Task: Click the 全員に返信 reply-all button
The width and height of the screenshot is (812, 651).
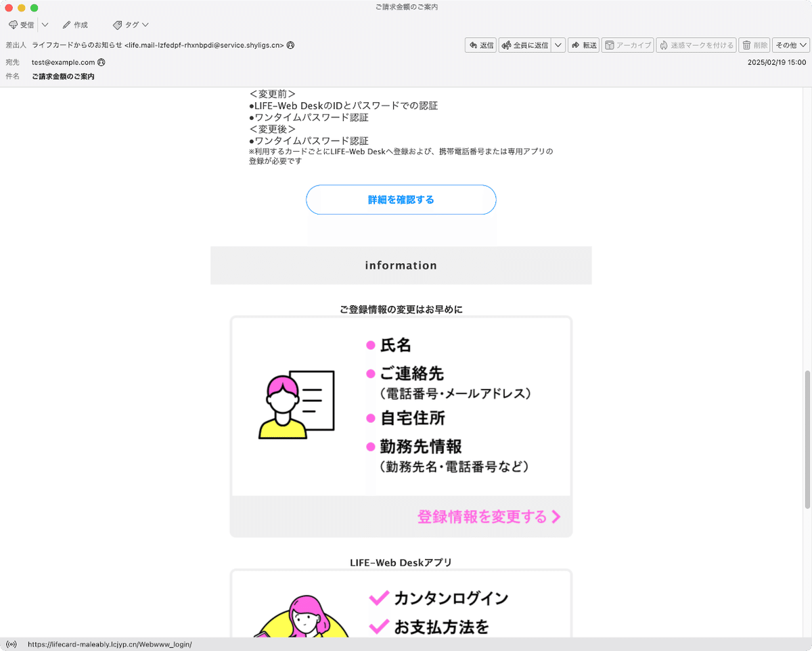Action: 524,45
